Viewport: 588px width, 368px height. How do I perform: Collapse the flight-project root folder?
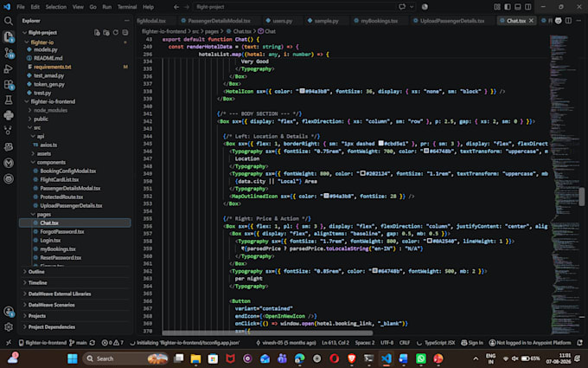[25, 33]
